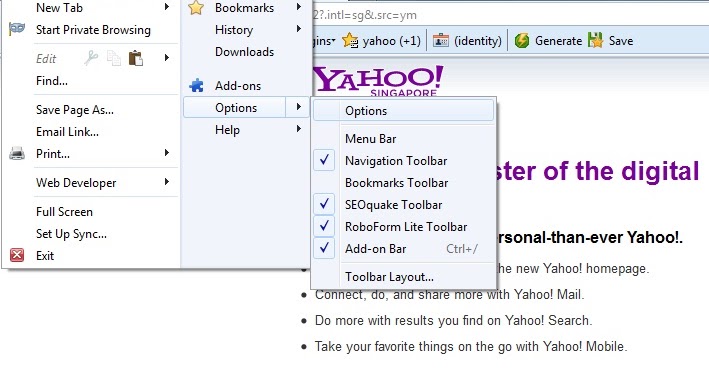Click the green Generate password icon

coord(522,41)
